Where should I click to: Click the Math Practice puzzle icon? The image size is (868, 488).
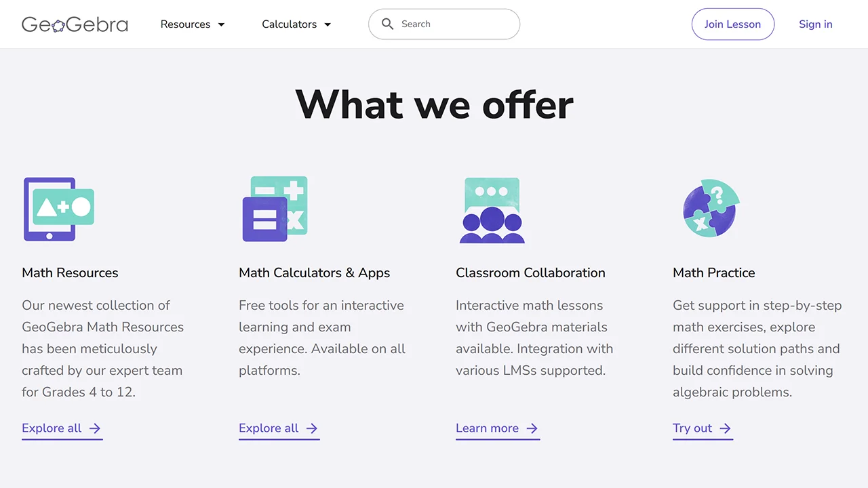point(710,208)
